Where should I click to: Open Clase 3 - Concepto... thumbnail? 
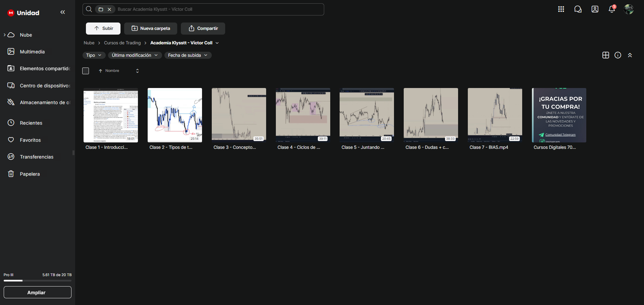[239, 115]
